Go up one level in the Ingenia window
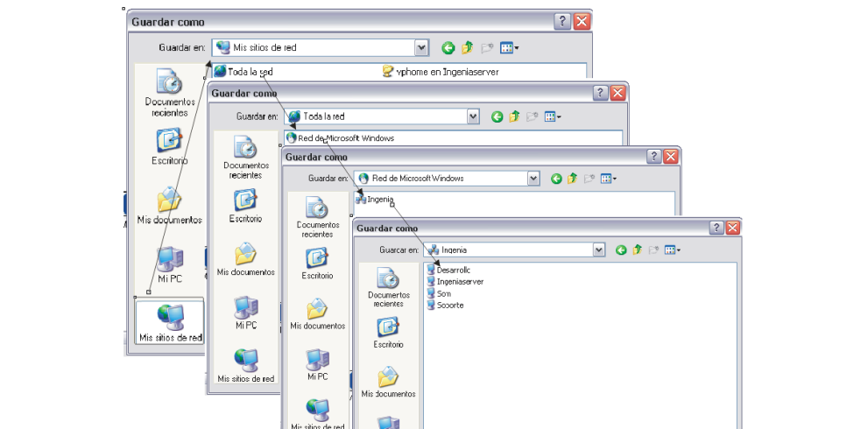 click(x=637, y=250)
